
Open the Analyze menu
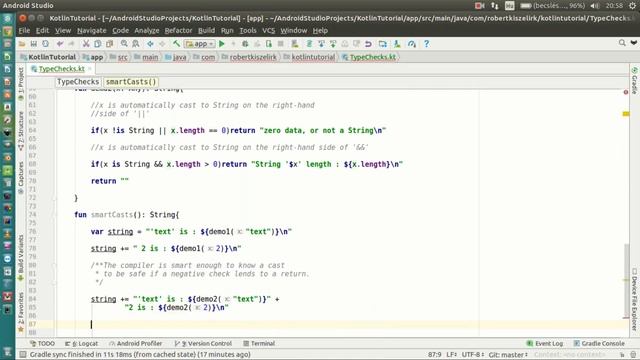(147, 31)
